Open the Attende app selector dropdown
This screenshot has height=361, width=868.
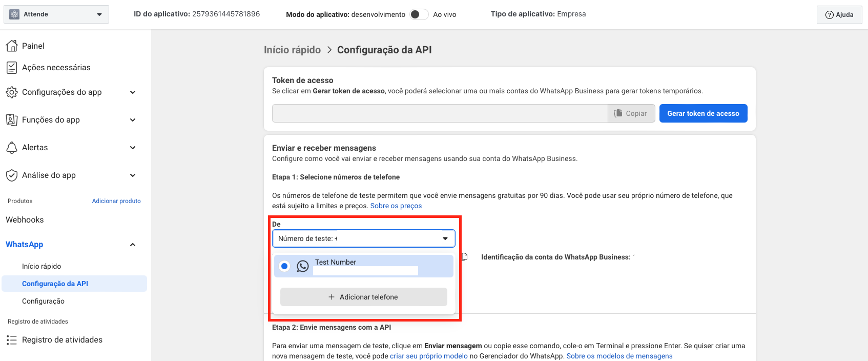(56, 14)
